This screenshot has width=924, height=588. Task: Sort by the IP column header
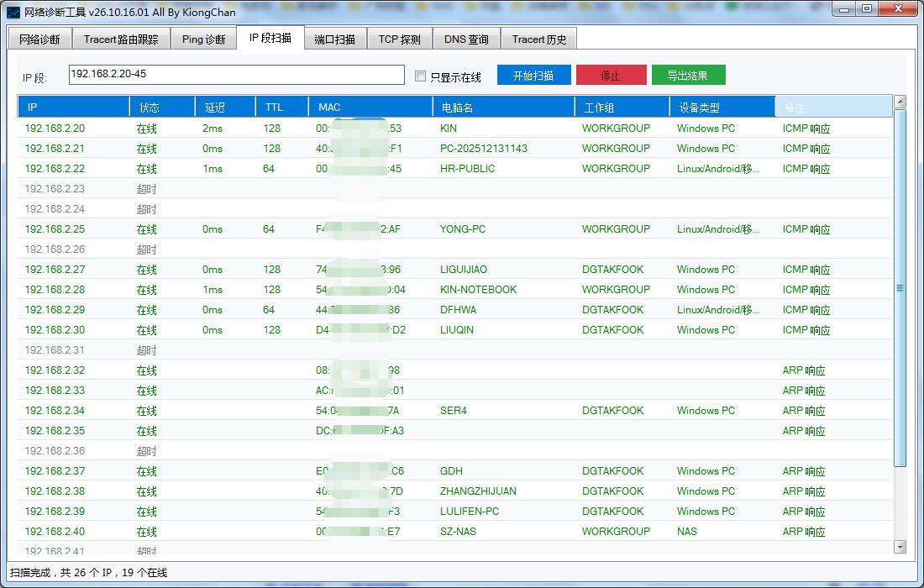[74, 108]
